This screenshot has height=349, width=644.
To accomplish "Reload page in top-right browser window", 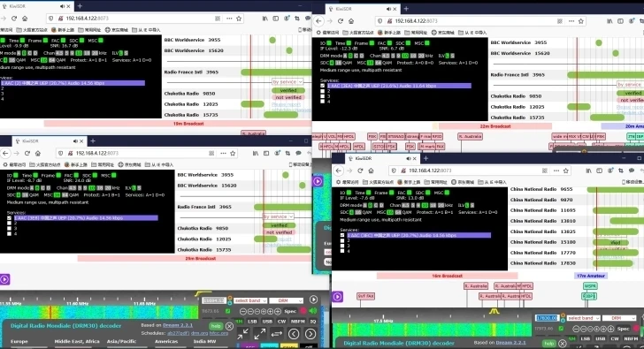I will [x=341, y=21].
